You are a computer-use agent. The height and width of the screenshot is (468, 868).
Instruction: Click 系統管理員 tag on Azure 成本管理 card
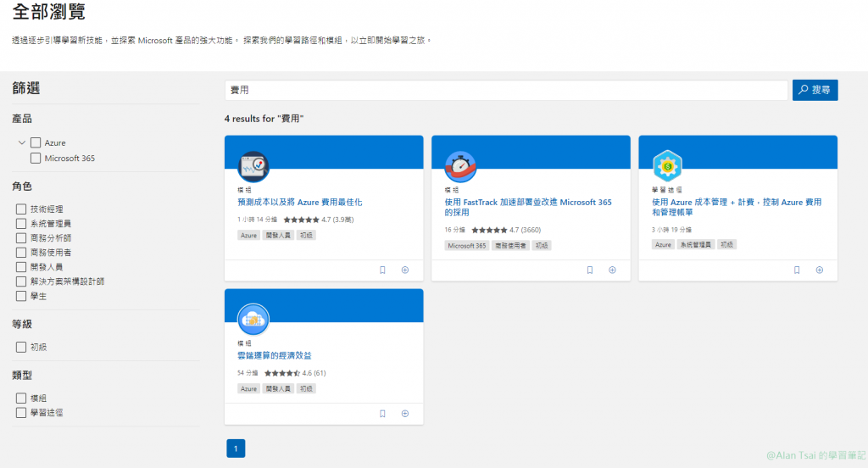[696, 244]
